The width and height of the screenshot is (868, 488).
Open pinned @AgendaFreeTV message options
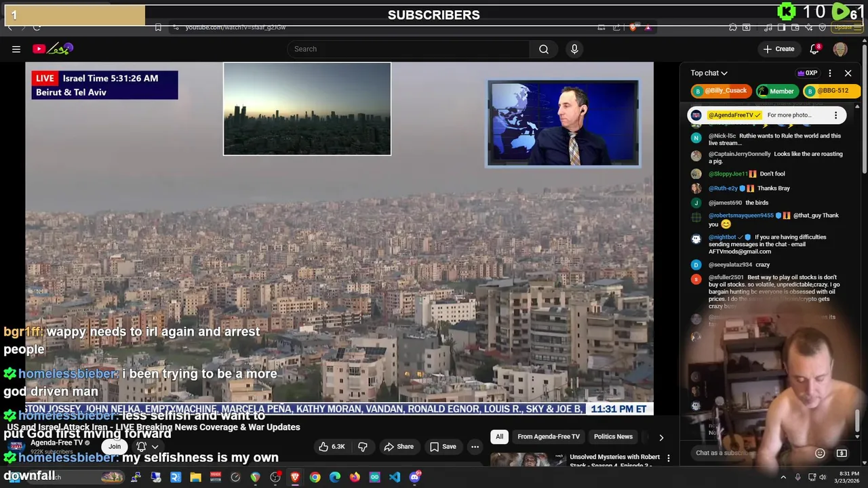(835, 115)
